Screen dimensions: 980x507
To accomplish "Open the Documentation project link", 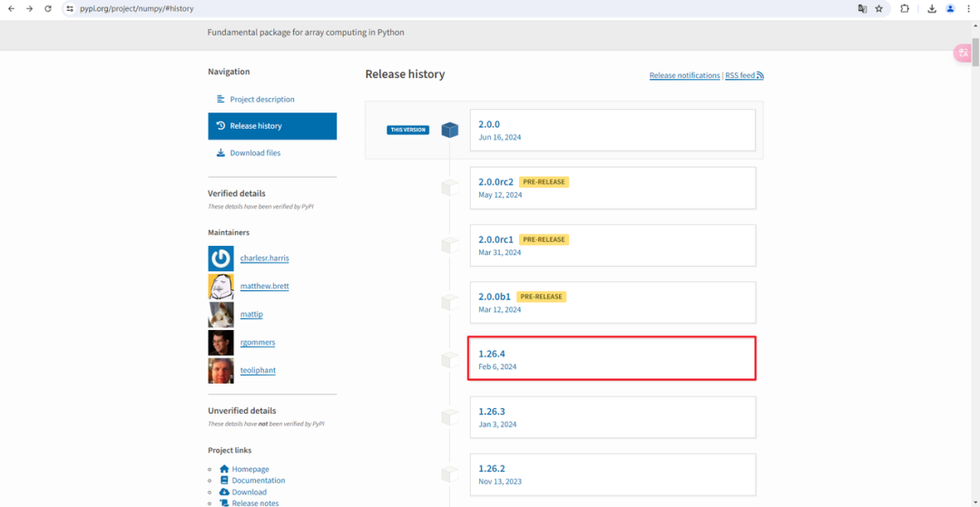I will pos(259,480).
